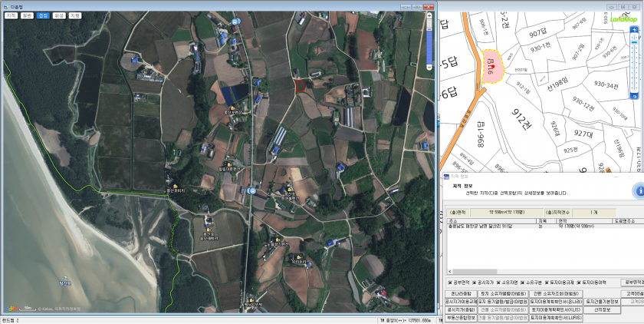This screenshot has width=644, height=324.
Task: Click the 몽산포펜션 lodging marker
Action: tap(233, 110)
